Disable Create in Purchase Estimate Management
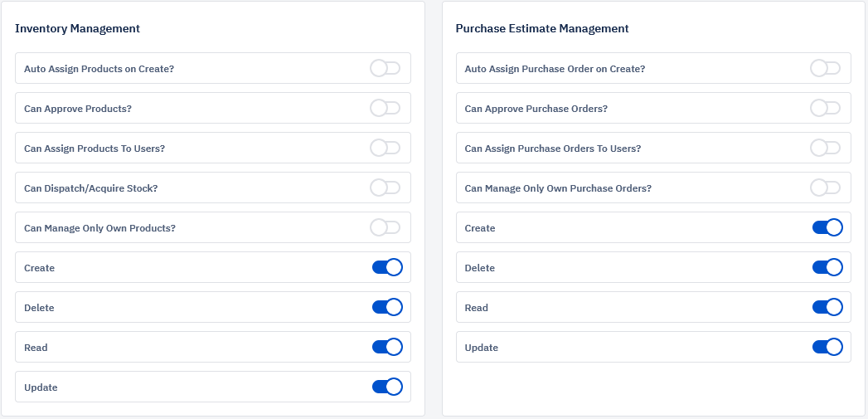This screenshot has width=868, height=419. click(827, 228)
